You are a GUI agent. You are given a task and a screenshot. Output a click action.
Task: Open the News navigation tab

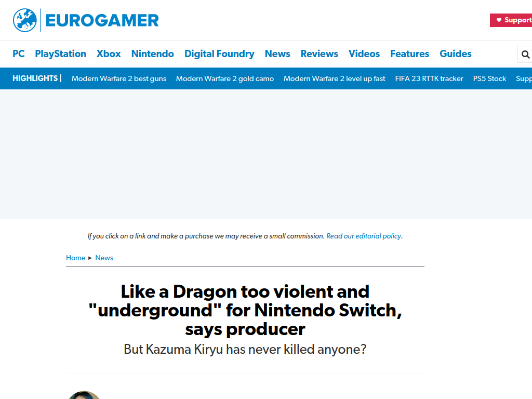pos(277,54)
